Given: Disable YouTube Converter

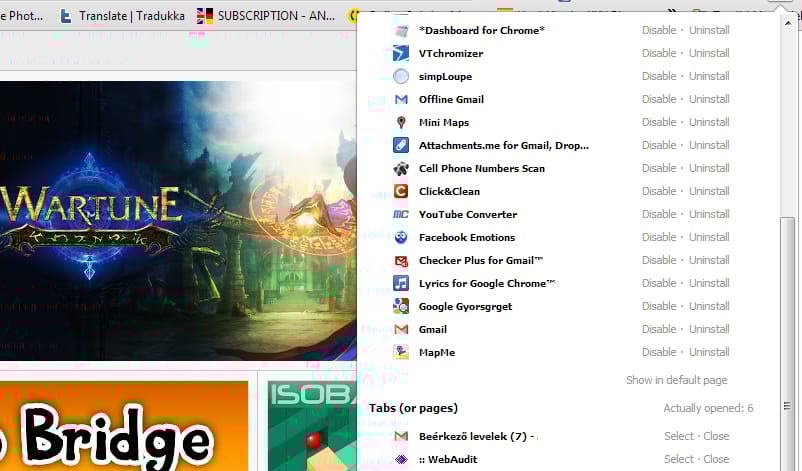Looking at the screenshot, I should click(659, 214).
